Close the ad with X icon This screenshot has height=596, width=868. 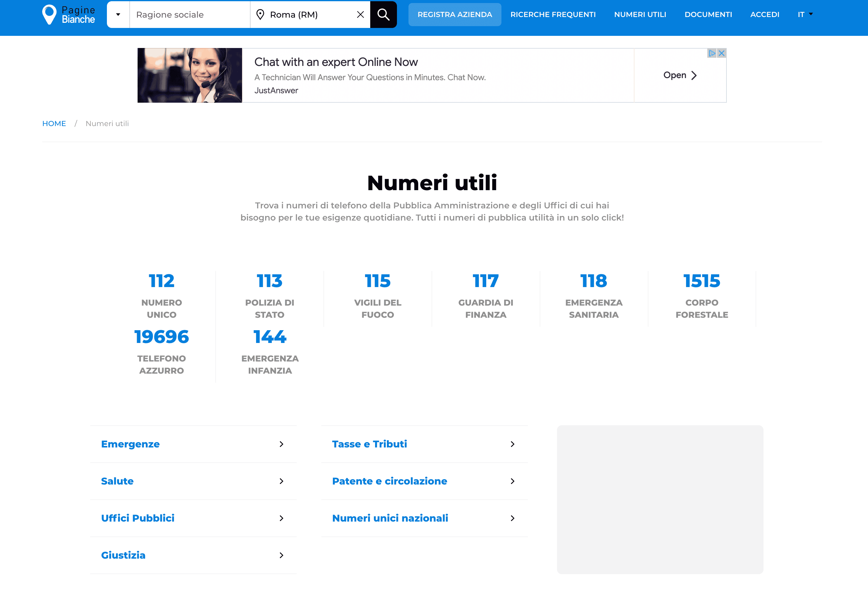[x=722, y=53]
